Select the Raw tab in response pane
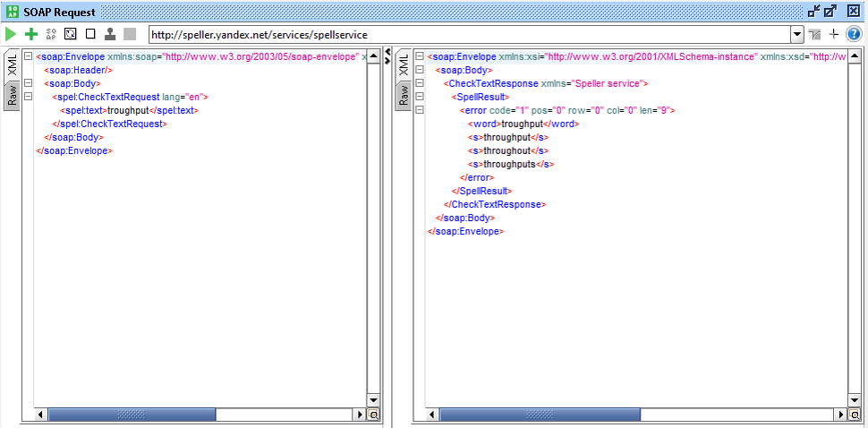 pos(404,95)
